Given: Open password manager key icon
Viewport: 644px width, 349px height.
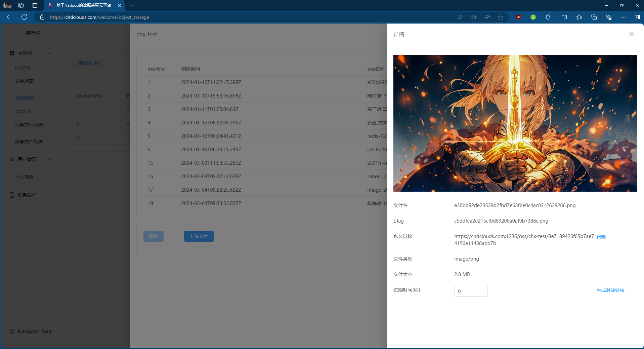Looking at the screenshot, I should click(460, 17).
